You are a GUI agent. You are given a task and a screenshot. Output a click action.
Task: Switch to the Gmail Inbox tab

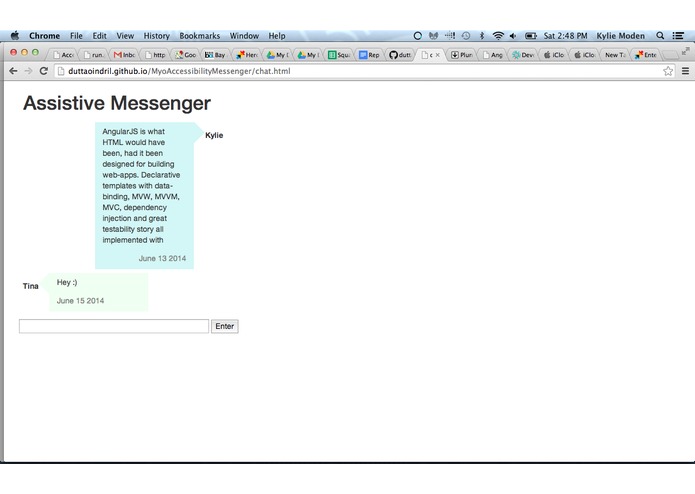(125, 55)
